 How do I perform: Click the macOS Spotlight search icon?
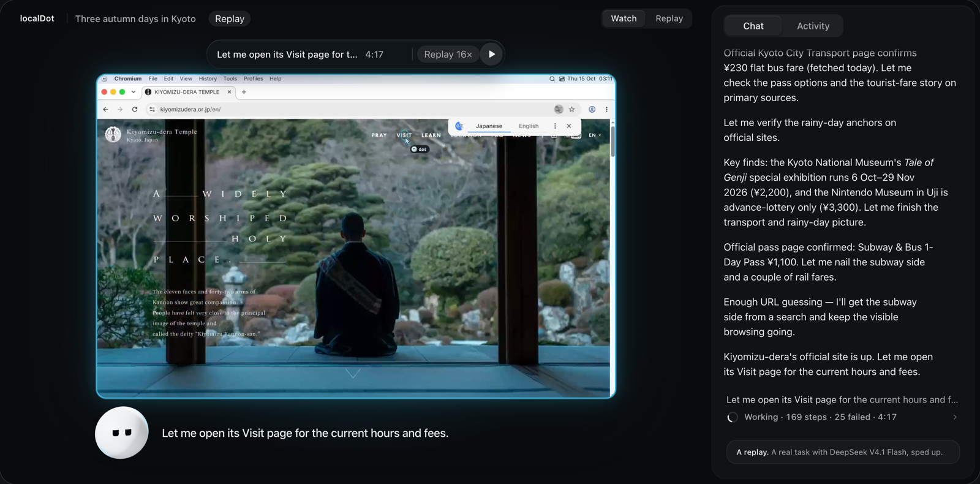pyautogui.click(x=552, y=79)
